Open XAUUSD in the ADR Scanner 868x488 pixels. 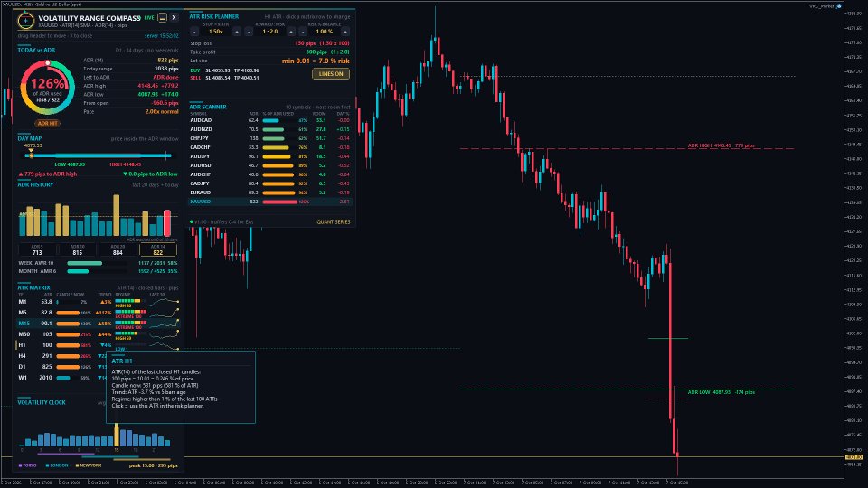click(270, 202)
